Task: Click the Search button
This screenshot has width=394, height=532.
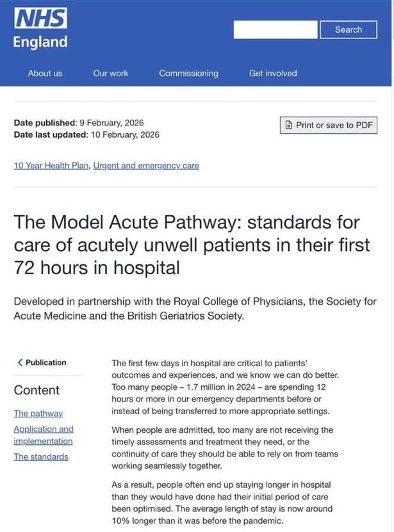Action: coord(349,29)
